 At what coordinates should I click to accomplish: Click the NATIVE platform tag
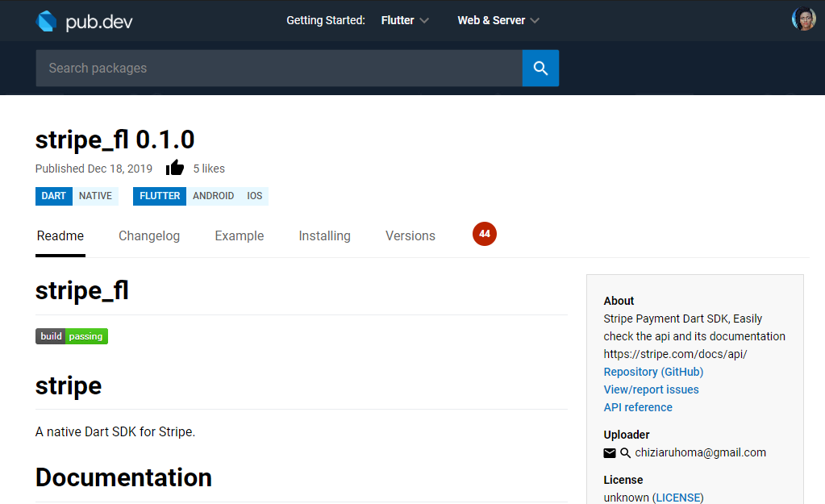click(x=95, y=196)
